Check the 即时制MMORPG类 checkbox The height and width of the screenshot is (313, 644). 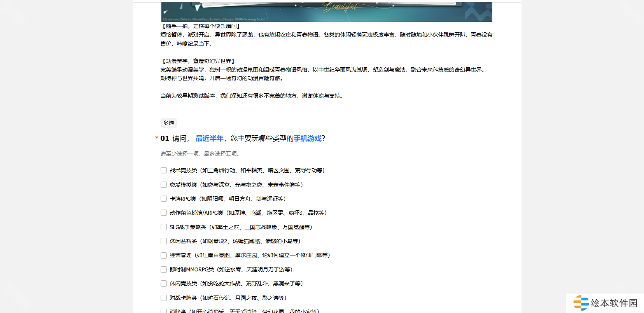164,269
